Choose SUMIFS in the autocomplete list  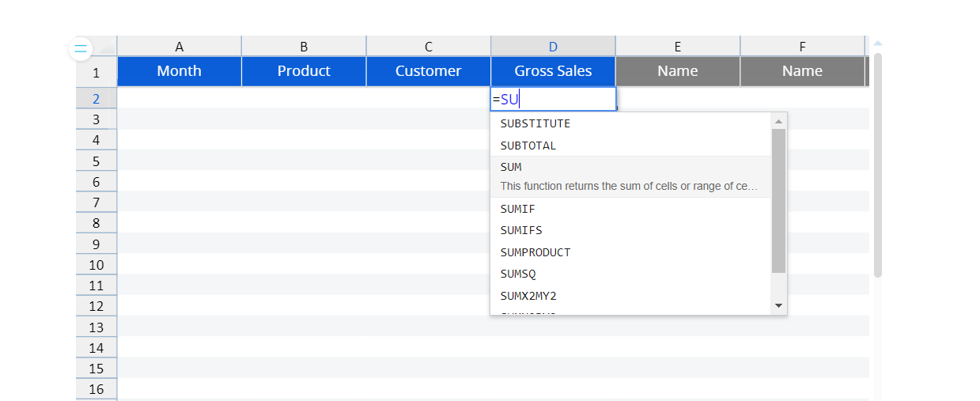630,230
